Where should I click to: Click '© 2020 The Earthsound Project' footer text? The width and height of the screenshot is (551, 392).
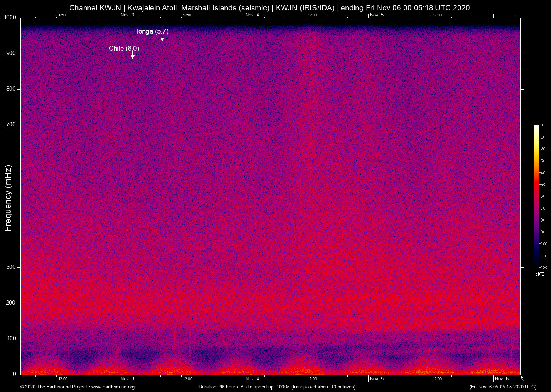click(54, 387)
